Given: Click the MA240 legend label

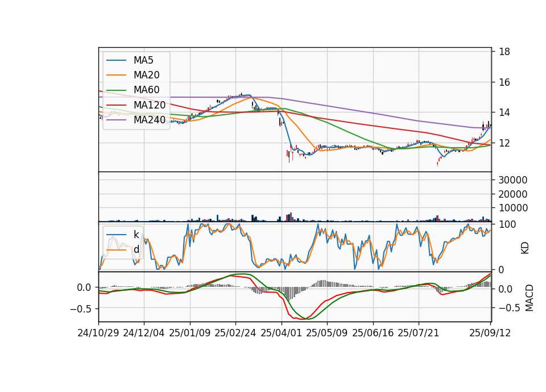Looking at the screenshot, I should click(x=150, y=120).
